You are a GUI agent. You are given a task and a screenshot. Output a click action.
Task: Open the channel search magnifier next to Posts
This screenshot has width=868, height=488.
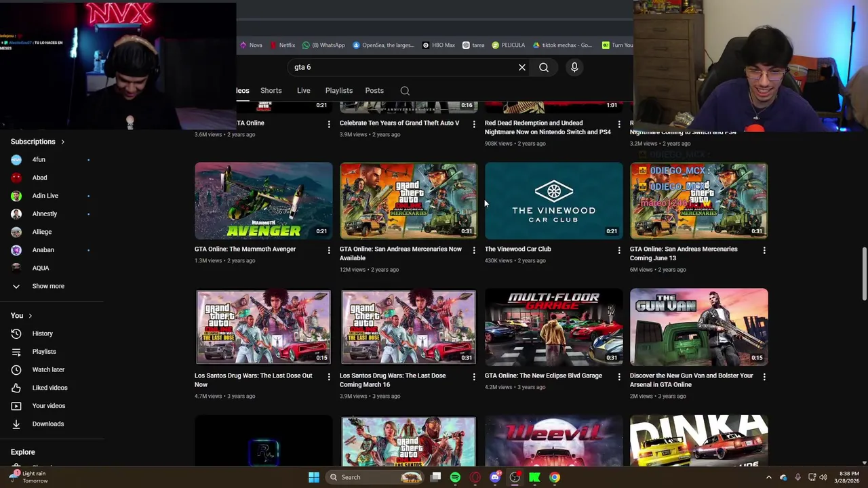[x=405, y=91]
